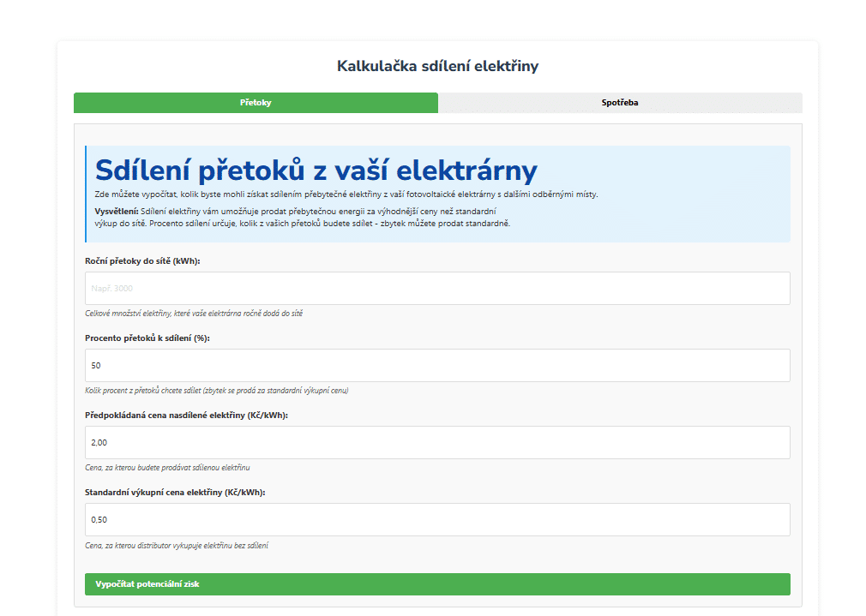The height and width of the screenshot is (616, 866).
Task: Click label Procento přetoků k sdílení (%)
Action: click(x=147, y=338)
